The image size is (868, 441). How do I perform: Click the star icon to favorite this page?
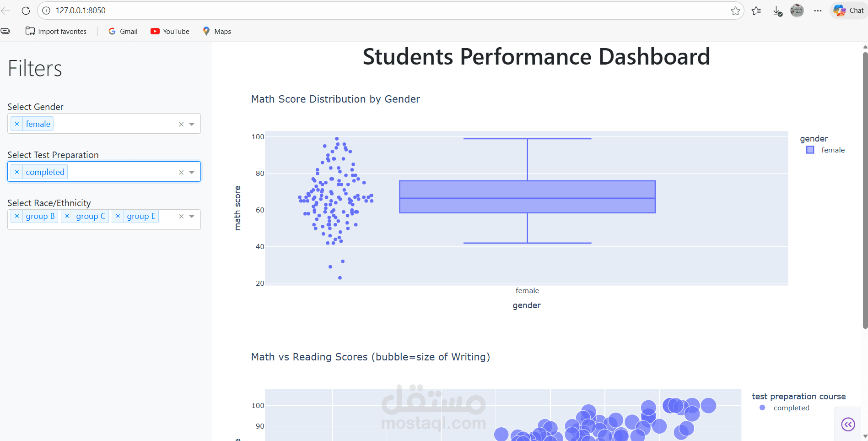pyautogui.click(x=735, y=11)
